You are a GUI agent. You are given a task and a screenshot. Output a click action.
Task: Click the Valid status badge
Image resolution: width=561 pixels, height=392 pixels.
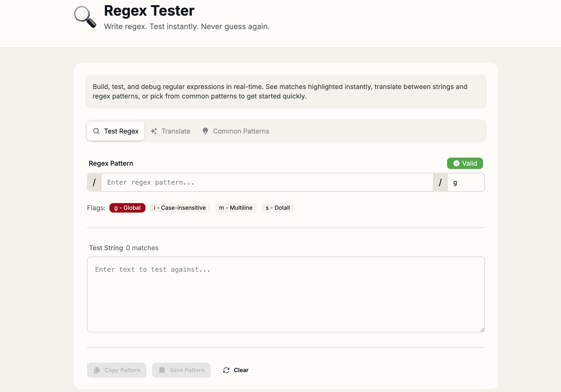465,163
